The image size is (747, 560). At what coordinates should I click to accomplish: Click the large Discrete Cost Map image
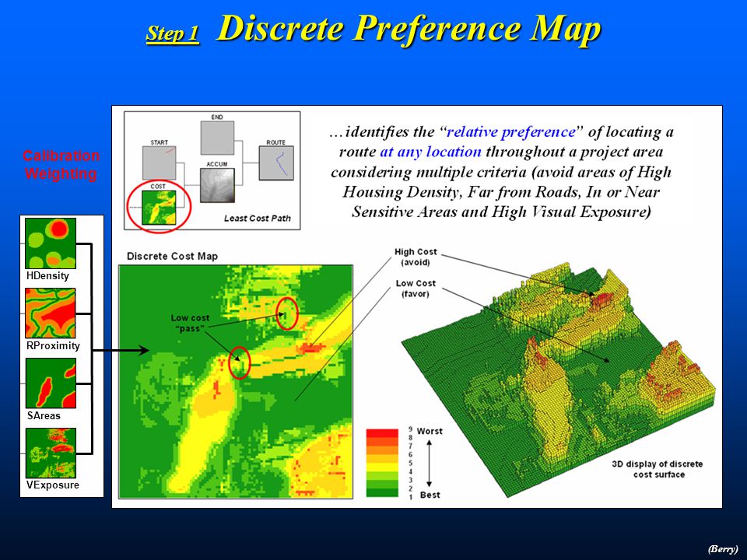(236, 382)
